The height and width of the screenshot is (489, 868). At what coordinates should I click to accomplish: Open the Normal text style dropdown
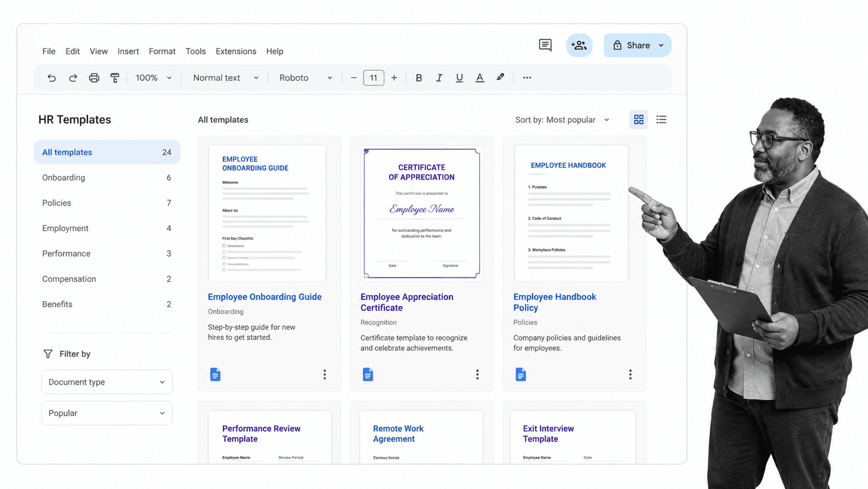coord(225,78)
